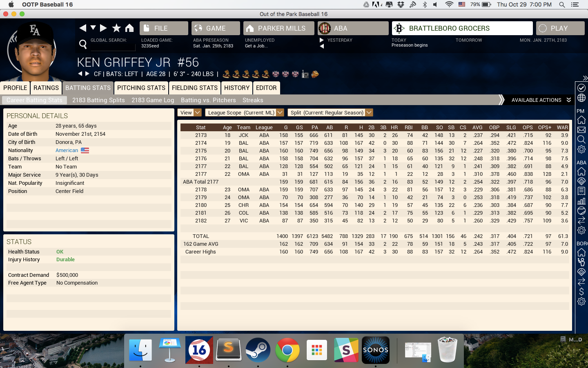Click the American nationality link
The image size is (588, 368).
(x=67, y=150)
